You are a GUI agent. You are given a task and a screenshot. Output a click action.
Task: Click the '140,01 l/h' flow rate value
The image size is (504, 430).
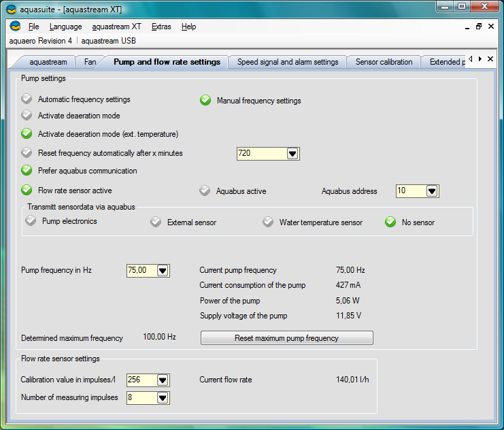click(352, 380)
